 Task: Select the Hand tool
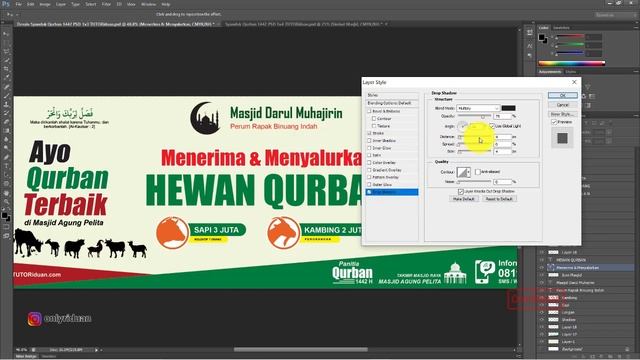[6, 192]
